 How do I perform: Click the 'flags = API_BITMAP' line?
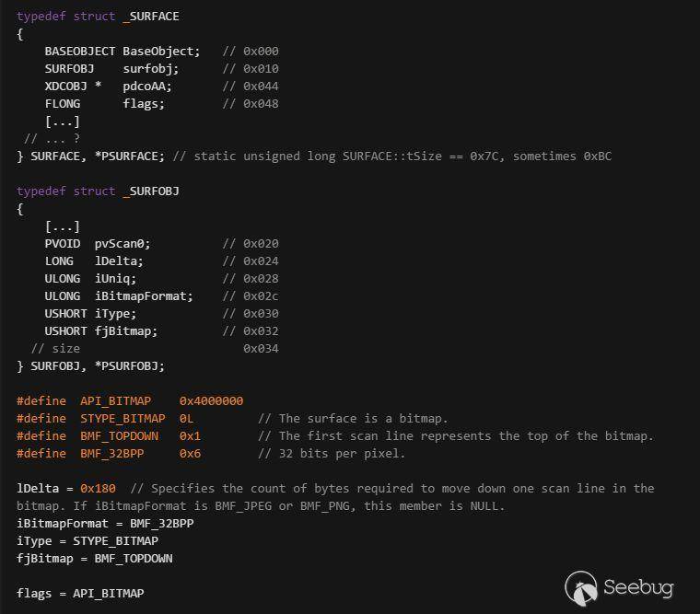80,594
